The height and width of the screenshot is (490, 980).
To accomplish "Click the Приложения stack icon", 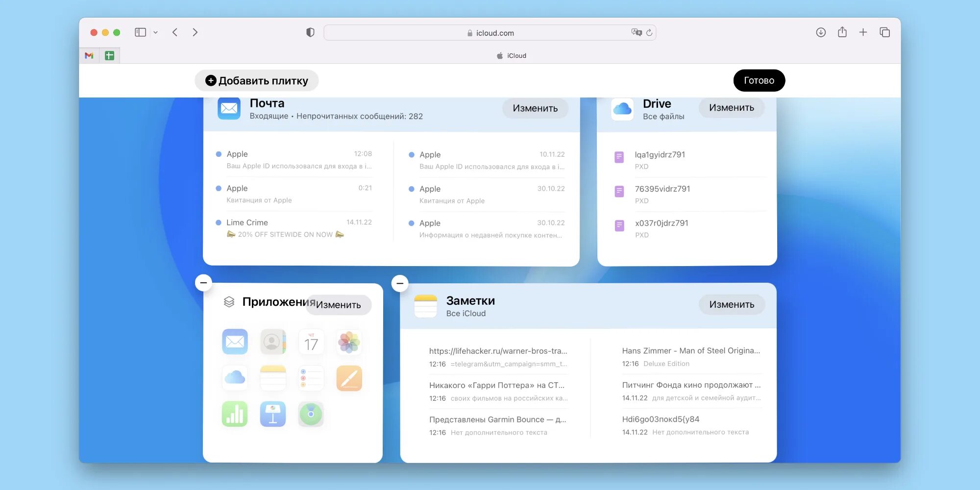I will (x=229, y=302).
